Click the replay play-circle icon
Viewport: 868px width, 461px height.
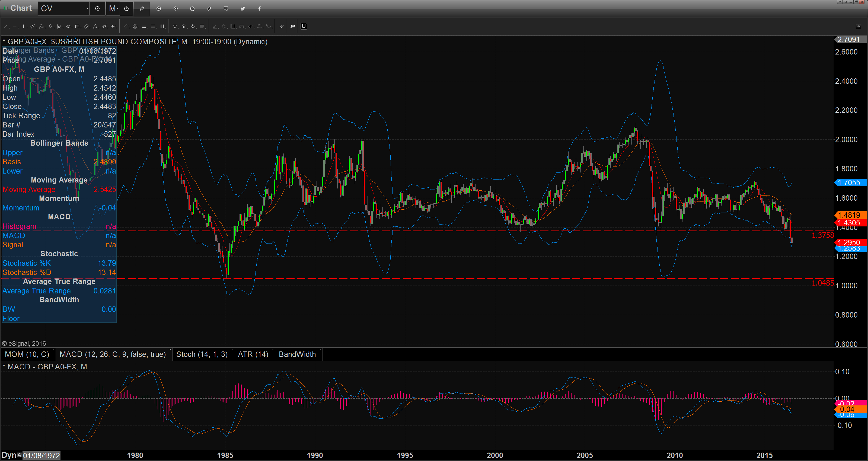click(x=175, y=9)
